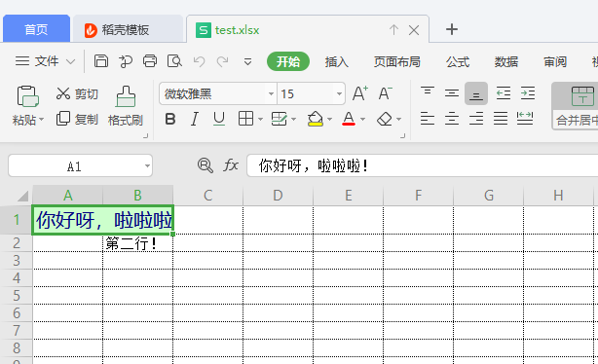Open the font size dropdown arrow

click(339, 93)
